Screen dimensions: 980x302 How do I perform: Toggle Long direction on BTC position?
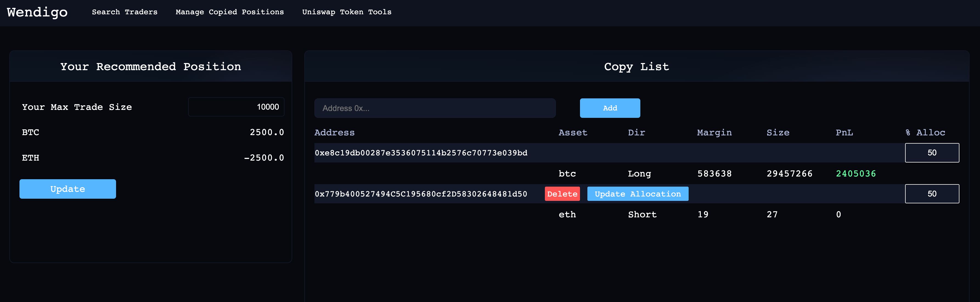(x=639, y=173)
